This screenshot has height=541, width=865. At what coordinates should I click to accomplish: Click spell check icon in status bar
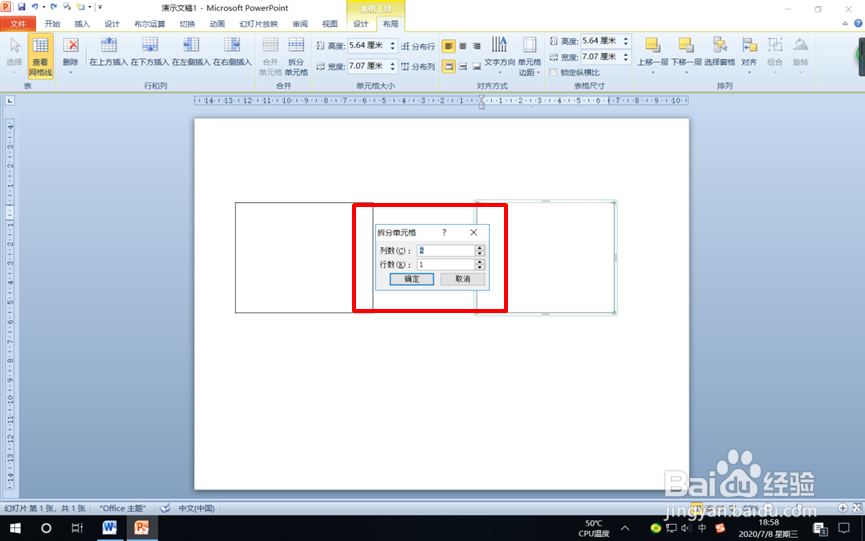click(x=165, y=508)
